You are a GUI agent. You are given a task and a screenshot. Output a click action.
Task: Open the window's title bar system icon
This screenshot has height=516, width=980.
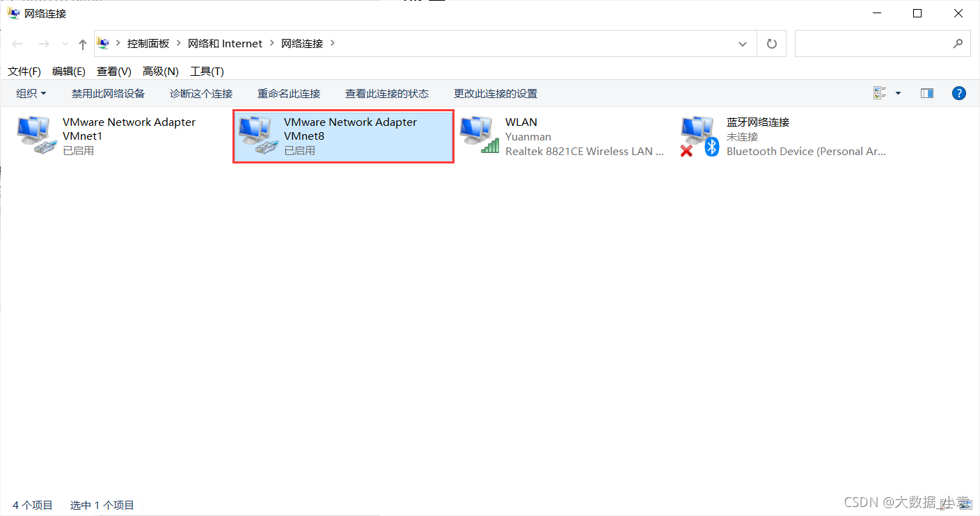click(14, 13)
